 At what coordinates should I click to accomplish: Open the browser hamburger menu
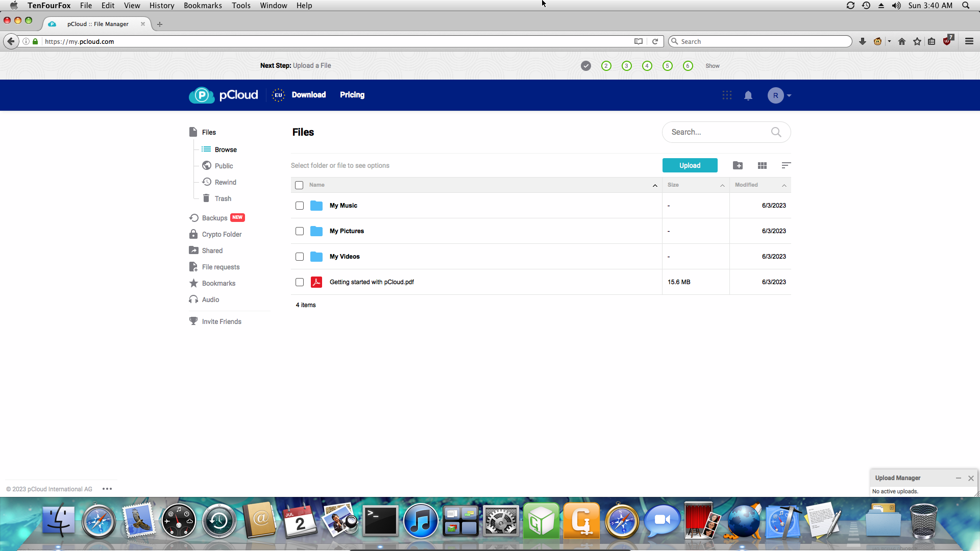pos(969,41)
